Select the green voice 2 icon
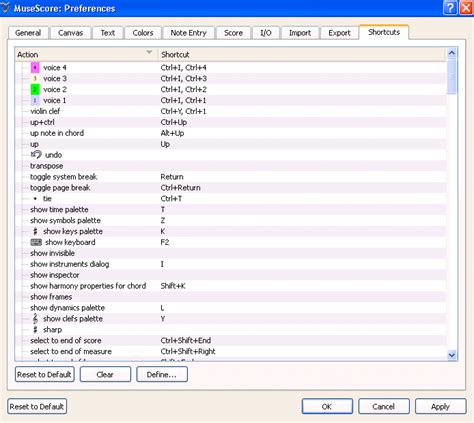 tap(35, 89)
